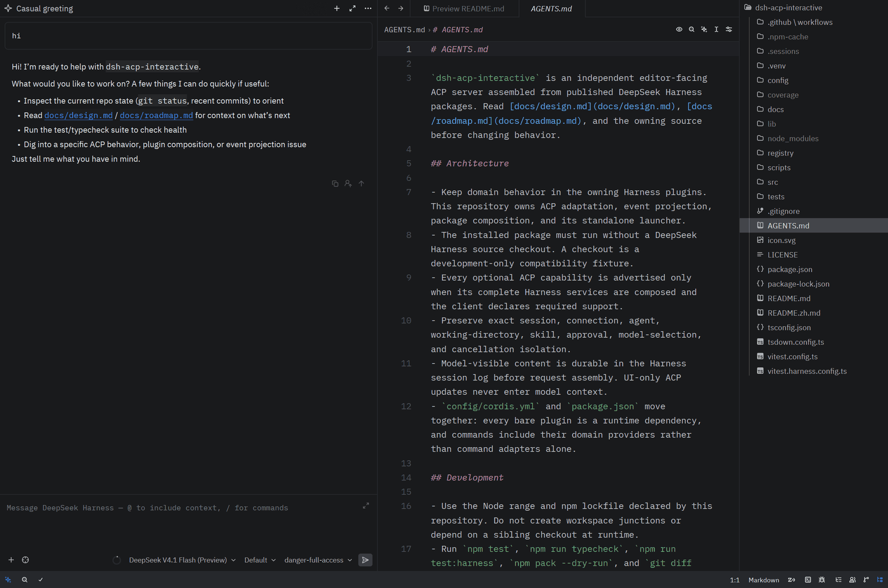Screen dimensions: 888x588
Task: Open docs/design.md link in chat
Action: (78, 115)
